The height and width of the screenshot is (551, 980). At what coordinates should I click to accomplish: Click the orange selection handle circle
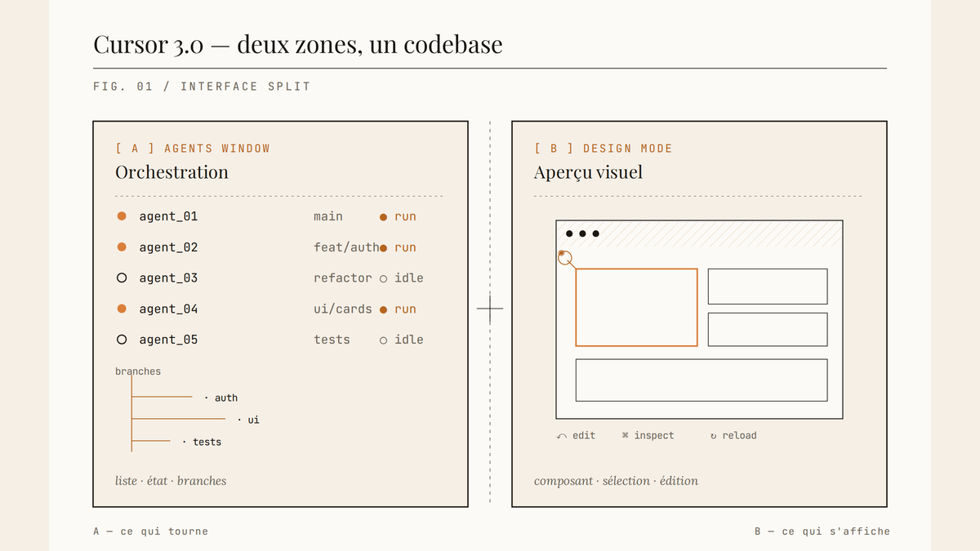tap(565, 259)
